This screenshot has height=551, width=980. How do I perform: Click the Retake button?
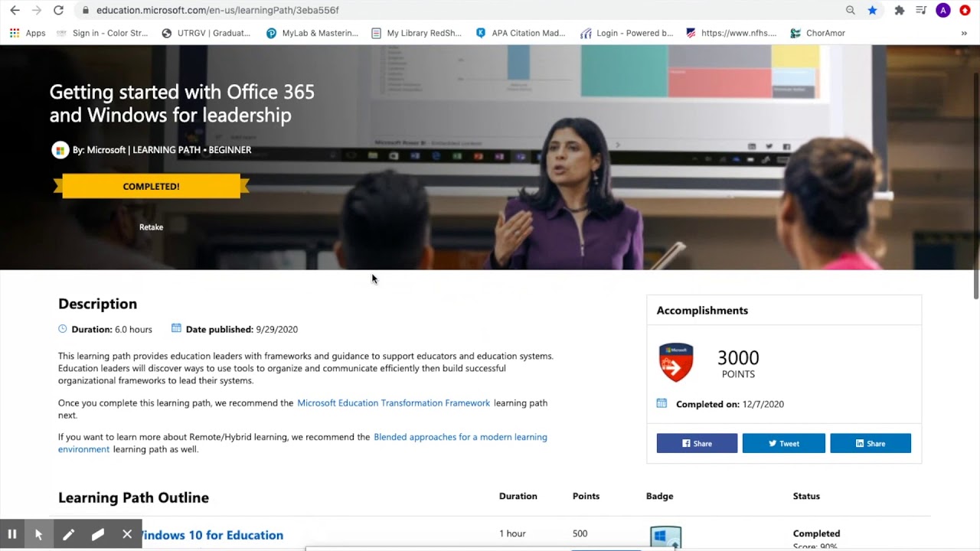click(x=151, y=227)
